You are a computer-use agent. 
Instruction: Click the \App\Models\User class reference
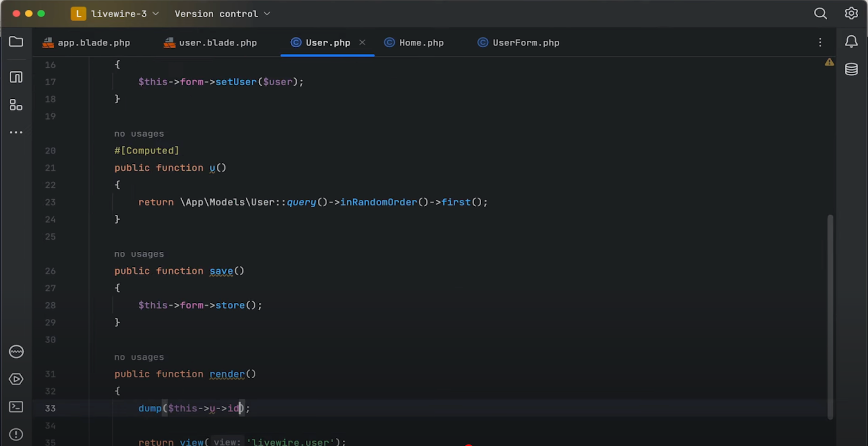pyautogui.click(x=227, y=202)
